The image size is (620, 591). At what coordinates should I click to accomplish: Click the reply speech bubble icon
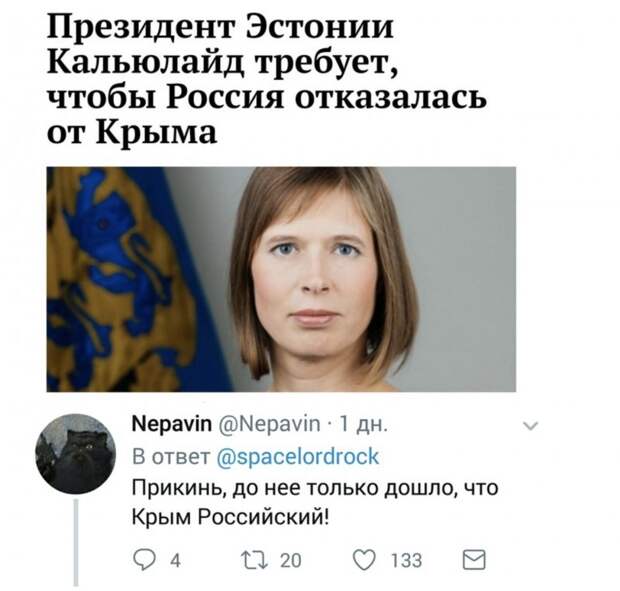coord(144,560)
